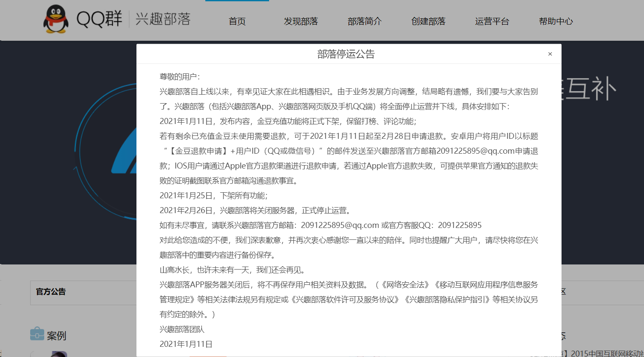Visit the 帮助中心 nav item
Viewport: 644px width, 357px height.
[x=556, y=21]
